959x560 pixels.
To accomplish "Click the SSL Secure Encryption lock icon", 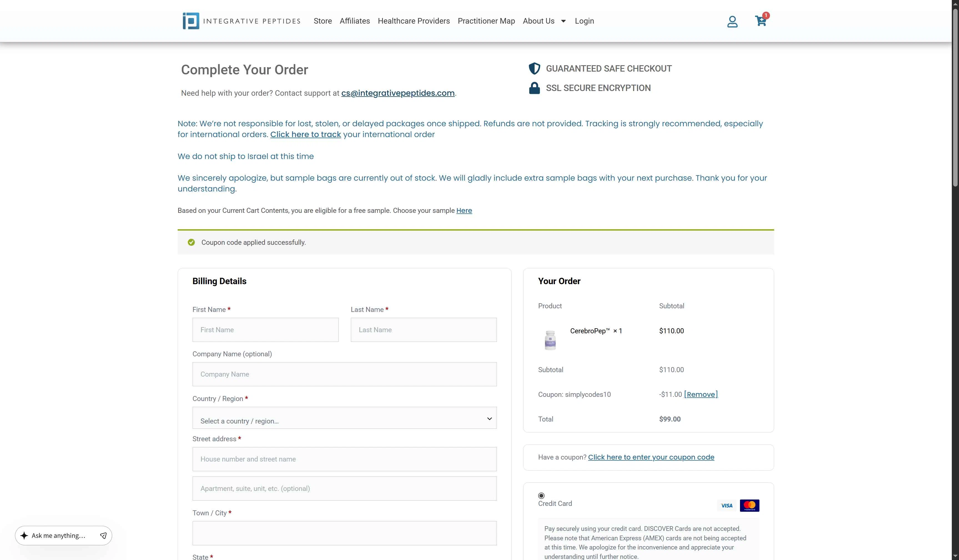I will point(534,88).
